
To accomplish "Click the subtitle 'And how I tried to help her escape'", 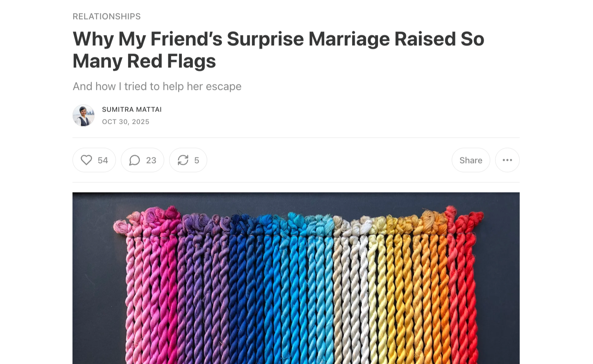I will (157, 86).
